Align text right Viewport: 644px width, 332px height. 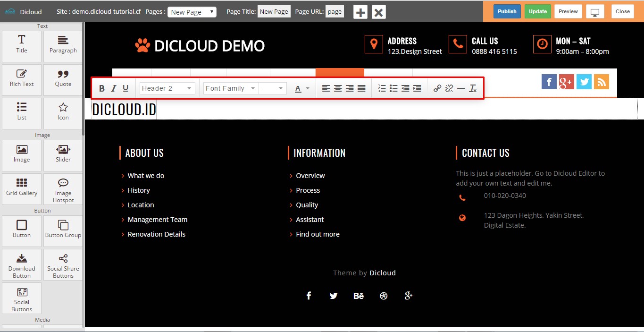pos(350,88)
